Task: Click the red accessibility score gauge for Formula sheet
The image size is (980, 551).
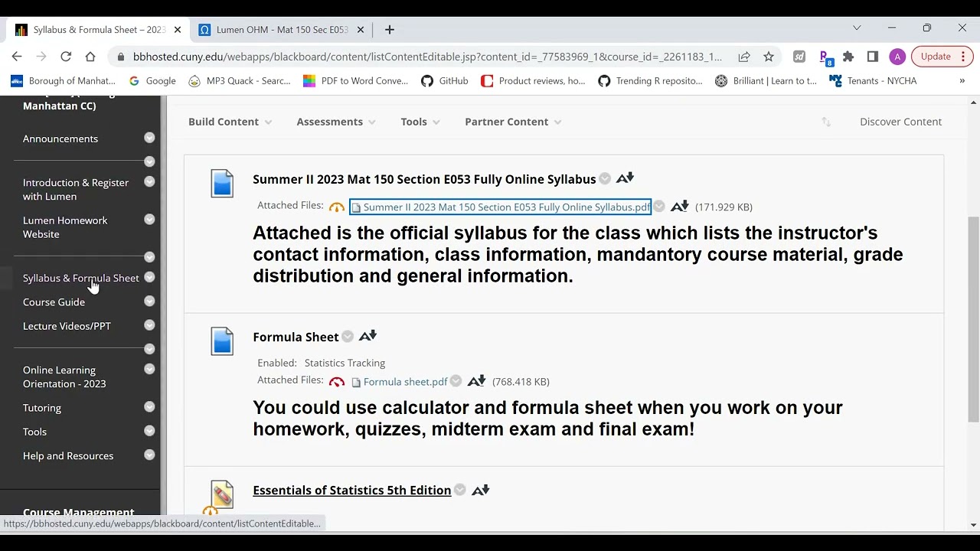Action: click(x=337, y=381)
